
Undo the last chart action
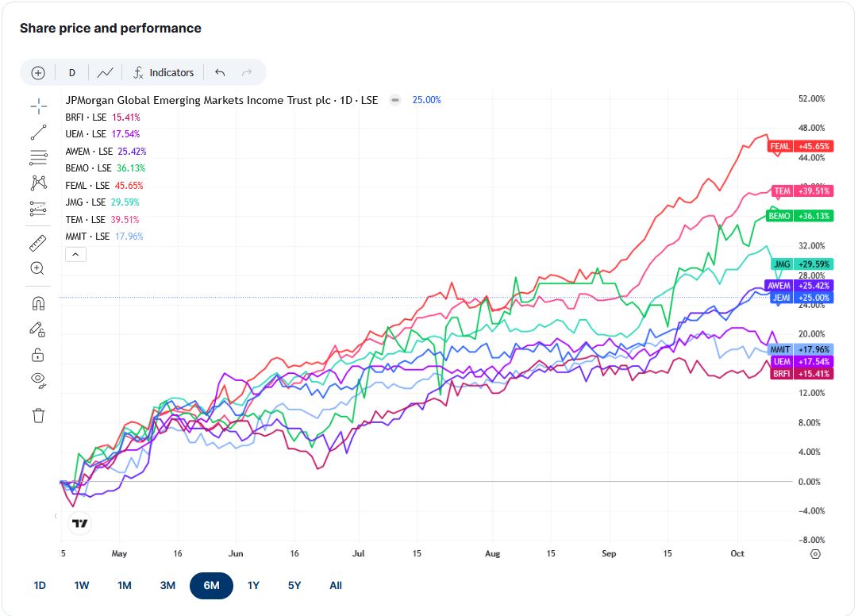(220, 73)
